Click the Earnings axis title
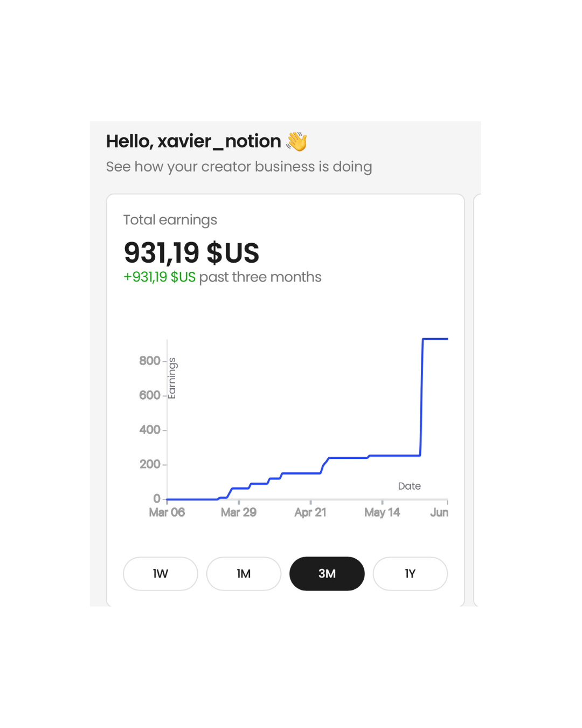The image size is (582, 728). [172, 378]
